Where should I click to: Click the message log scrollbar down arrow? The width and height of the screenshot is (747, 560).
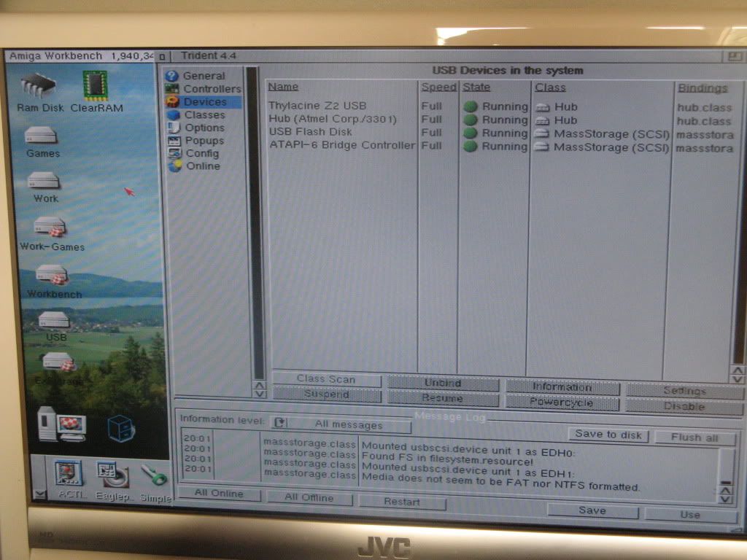click(x=725, y=498)
